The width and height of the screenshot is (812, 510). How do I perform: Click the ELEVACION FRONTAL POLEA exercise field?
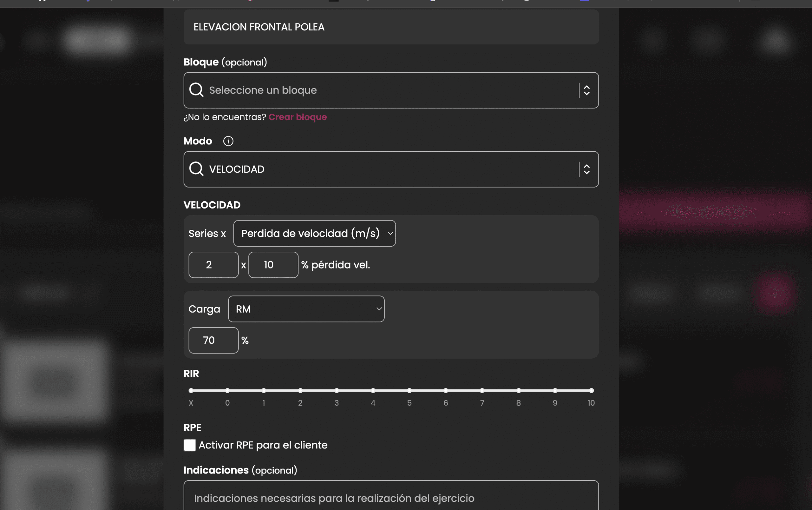click(x=391, y=27)
